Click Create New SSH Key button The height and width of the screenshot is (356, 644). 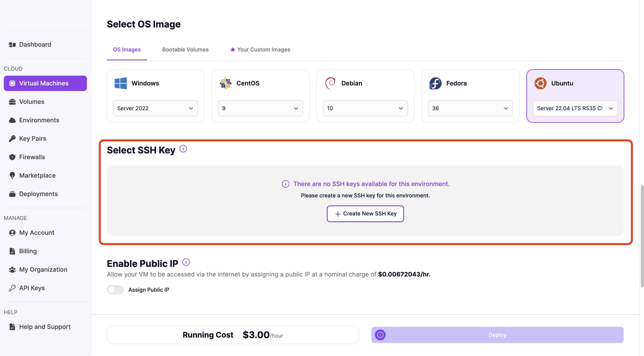pyautogui.click(x=365, y=214)
